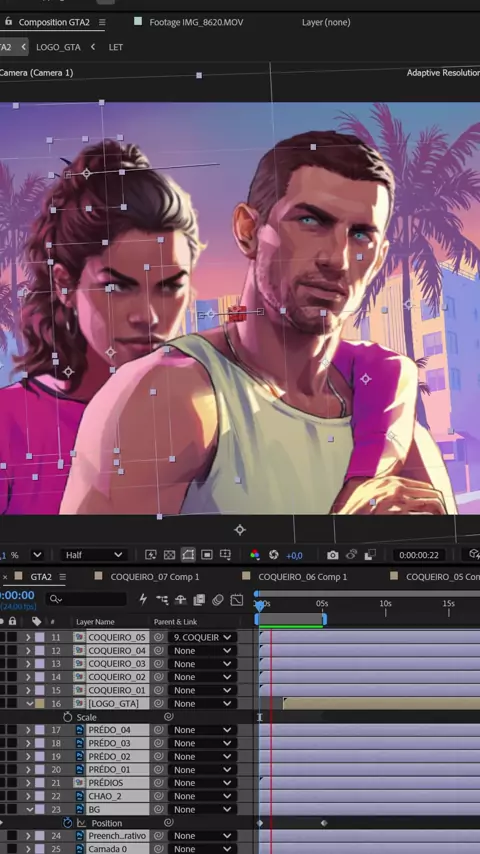Screen dimensions: 480x854
Task: Expand the COQUEIRO_01 layer properties
Action: pyautogui.click(x=28, y=690)
